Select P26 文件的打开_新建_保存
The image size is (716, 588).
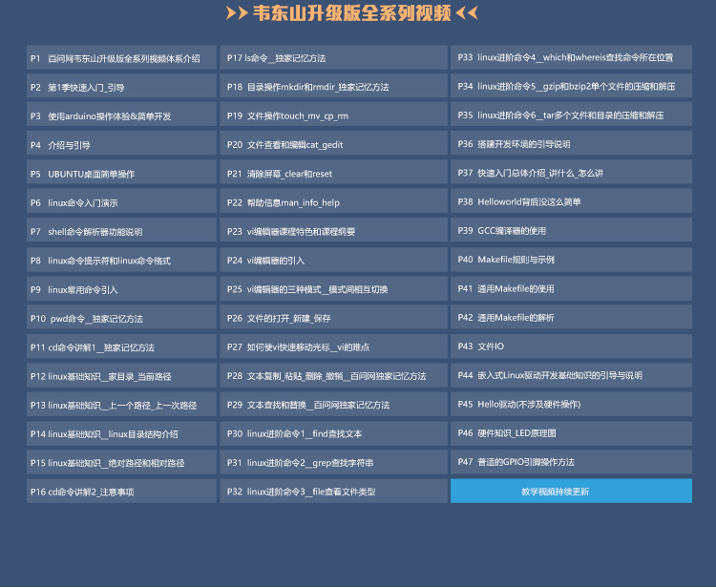click(x=334, y=318)
